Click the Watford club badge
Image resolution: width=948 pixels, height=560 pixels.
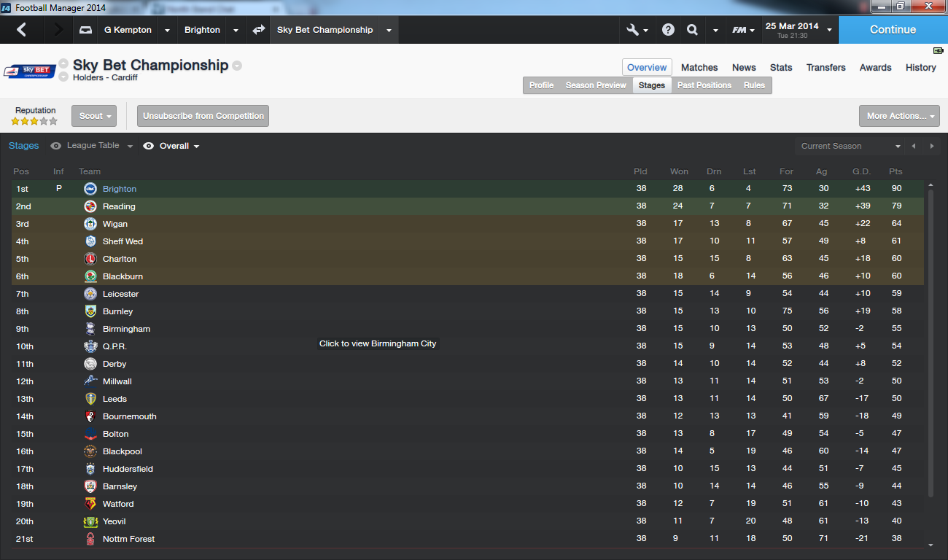tap(90, 504)
